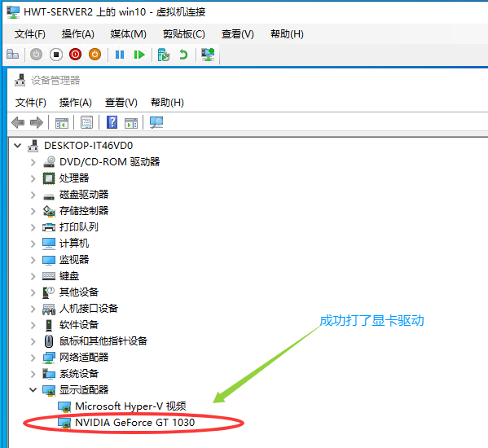Open Device Manager 查看(V) menu

(121, 103)
